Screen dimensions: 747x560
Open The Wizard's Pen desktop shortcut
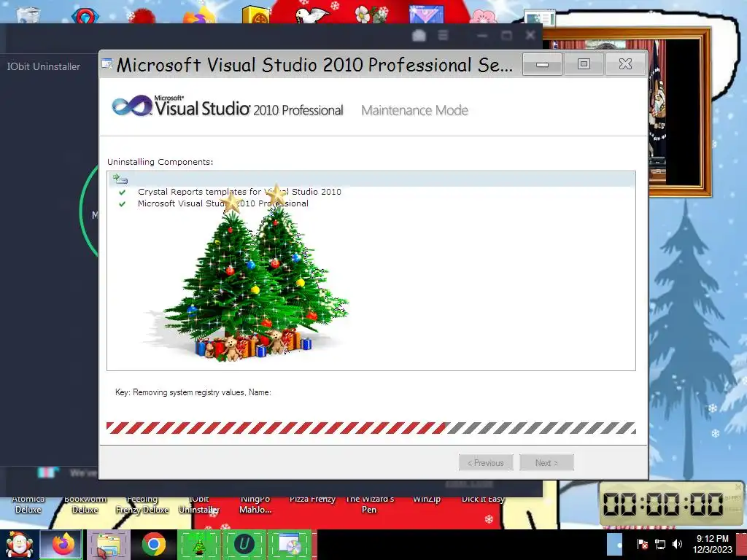pyautogui.click(x=369, y=505)
